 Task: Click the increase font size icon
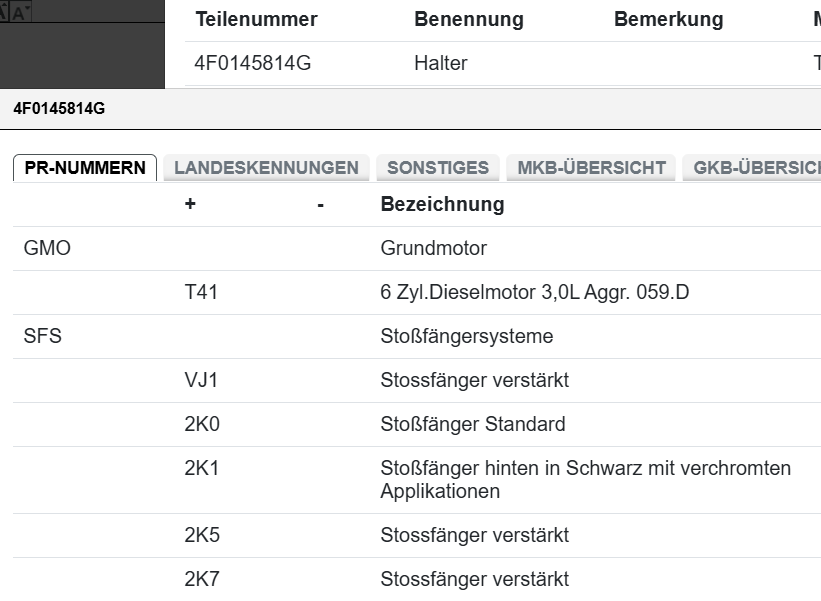click(x=3, y=10)
